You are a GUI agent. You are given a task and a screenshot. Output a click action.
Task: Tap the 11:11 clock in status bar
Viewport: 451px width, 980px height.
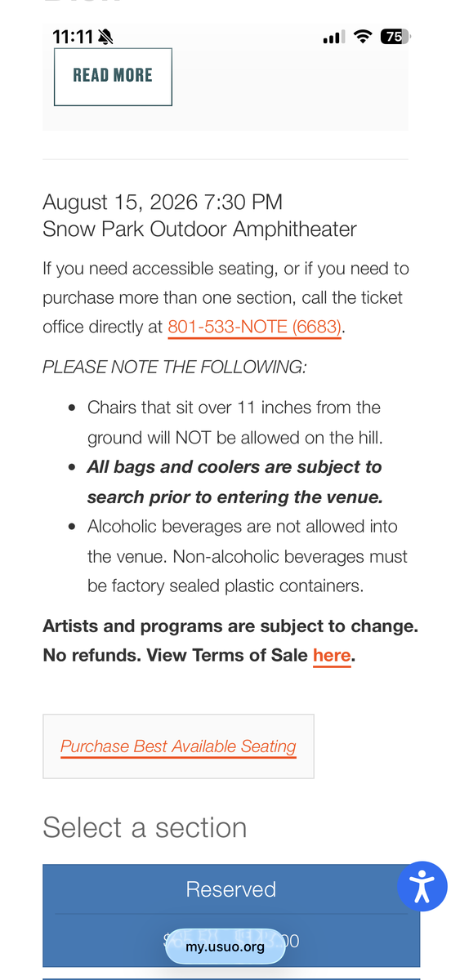pyautogui.click(x=72, y=37)
